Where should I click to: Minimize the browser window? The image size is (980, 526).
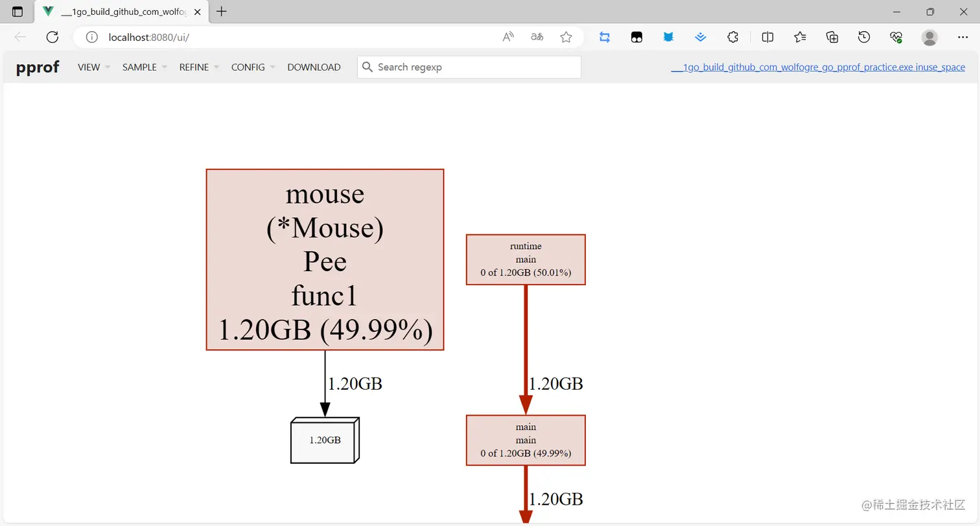tap(898, 12)
